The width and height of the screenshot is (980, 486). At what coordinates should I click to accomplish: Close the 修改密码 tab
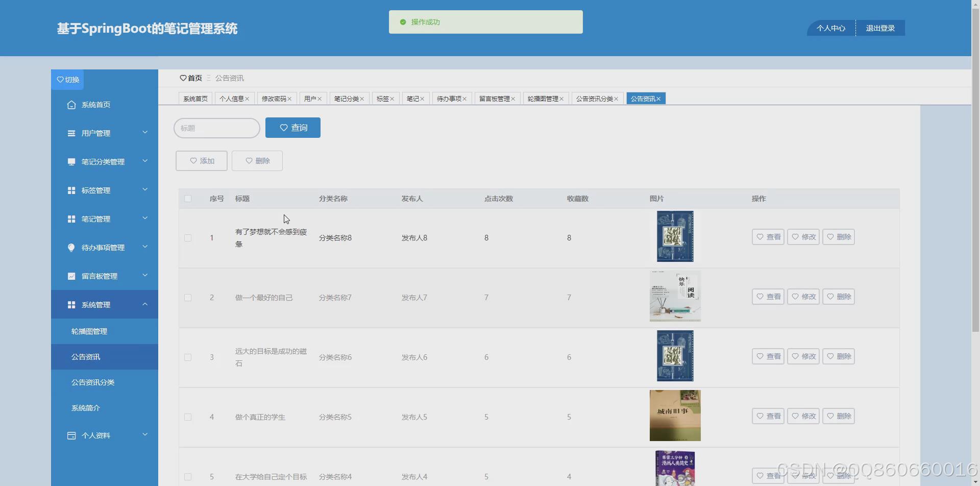(289, 99)
